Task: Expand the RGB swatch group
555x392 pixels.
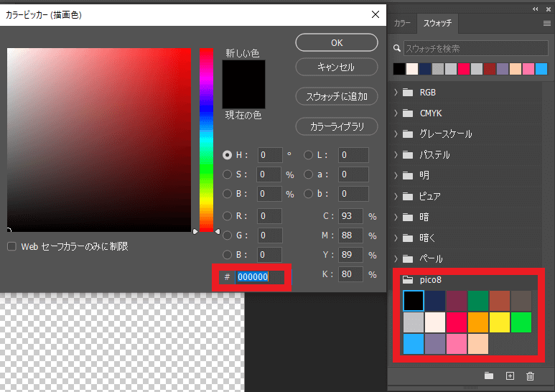Action: point(396,93)
